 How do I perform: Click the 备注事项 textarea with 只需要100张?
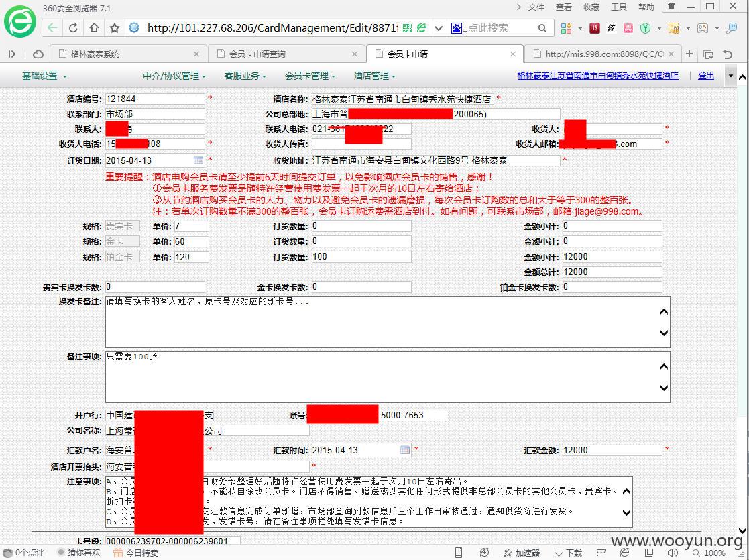(388, 377)
